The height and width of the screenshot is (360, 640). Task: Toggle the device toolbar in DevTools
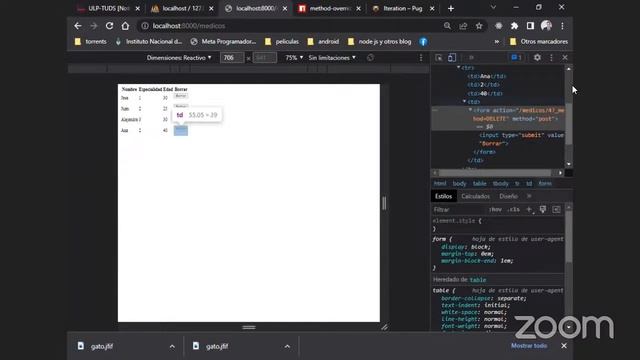(452, 58)
